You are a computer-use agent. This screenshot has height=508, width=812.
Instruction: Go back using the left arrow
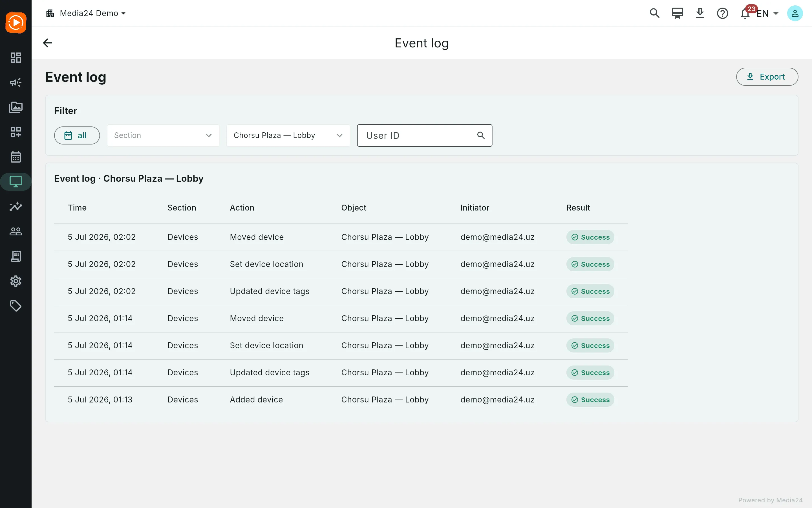(48, 43)
